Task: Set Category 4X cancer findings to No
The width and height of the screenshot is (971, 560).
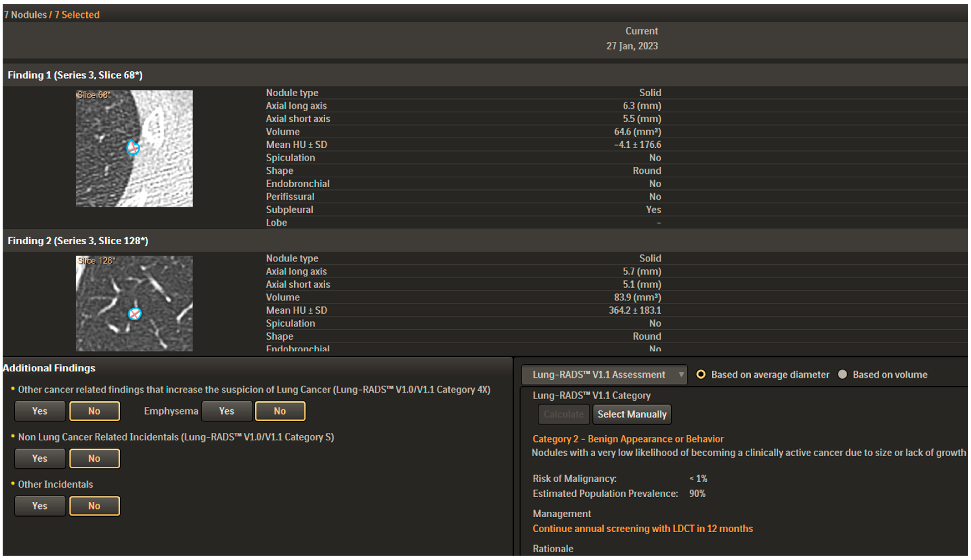Action: tap(94, 411)
